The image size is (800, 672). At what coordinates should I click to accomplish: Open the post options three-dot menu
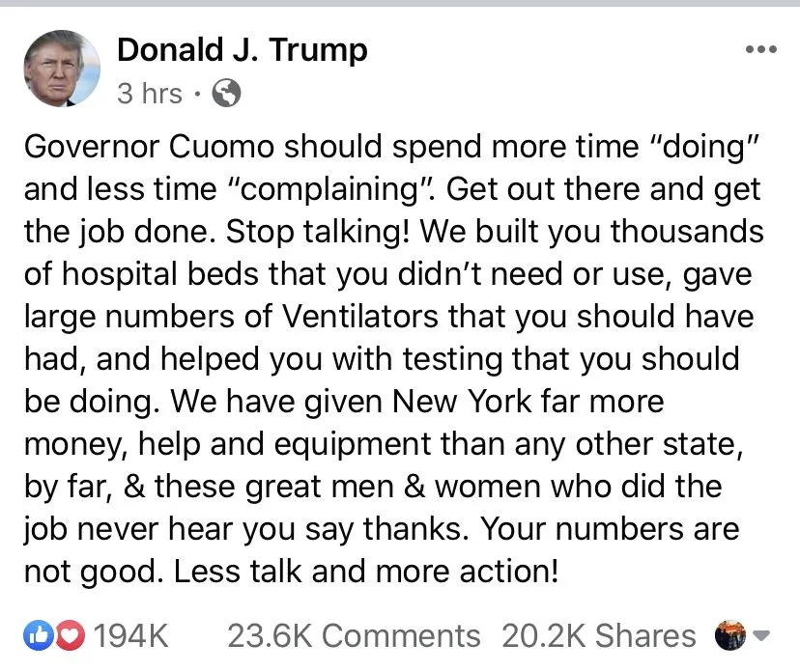tap(761, 51)
